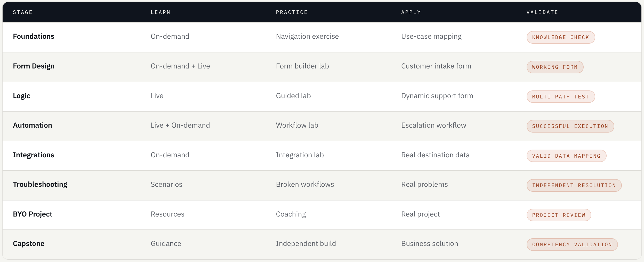644x262 pixels.
Task: Click the MULTI-PATH TEST badge
Action: point(561,97)
